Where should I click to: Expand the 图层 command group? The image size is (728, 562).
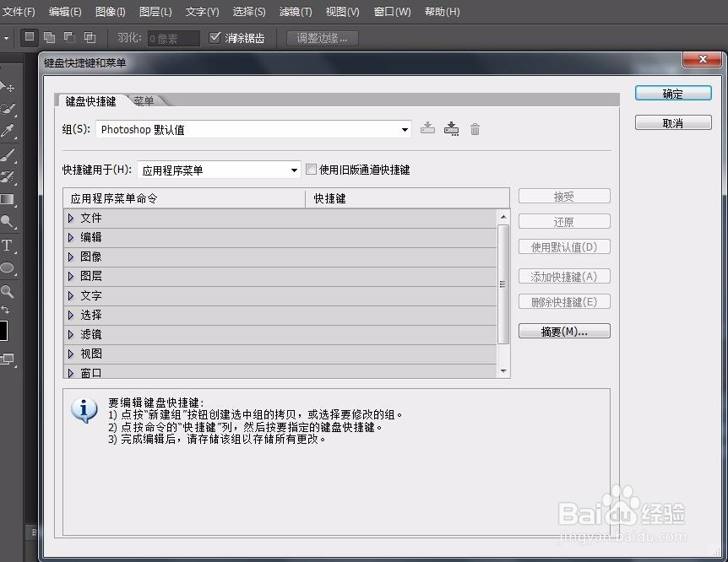[x=71, y=277]
